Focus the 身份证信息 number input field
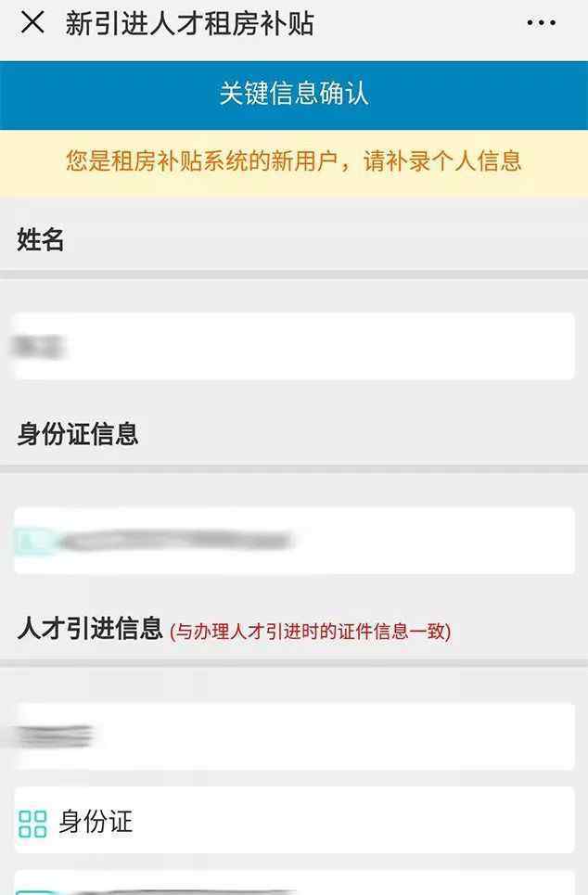 [294, 541]
